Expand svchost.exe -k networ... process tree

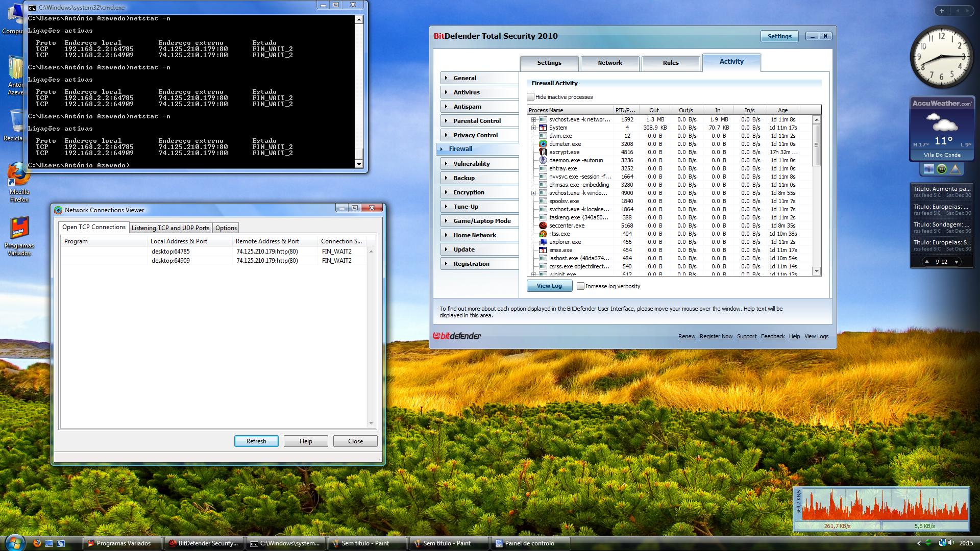pyautogui.click(x=533, y=119)
